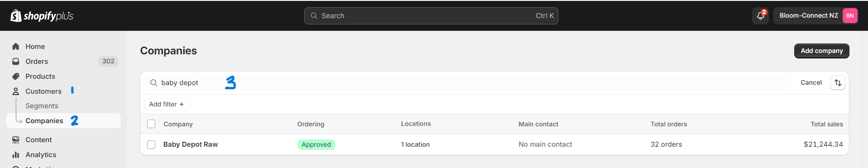Open the Add filter menu
Image resolution: width=868 pixels, height=168 pixels.
click(167, 104)
